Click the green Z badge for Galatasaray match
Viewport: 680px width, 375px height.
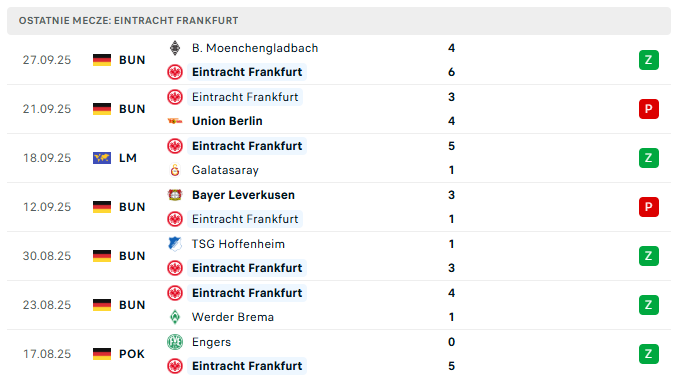click(x=648, y=158)
